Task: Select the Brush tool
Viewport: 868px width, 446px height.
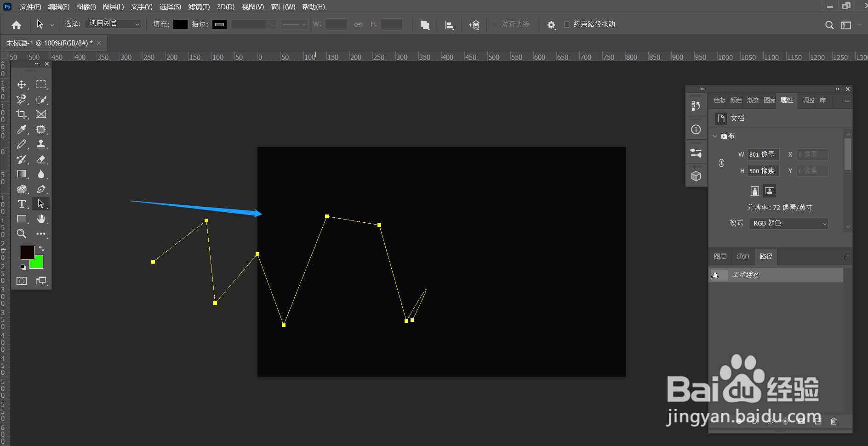Action: click(22, 144)
